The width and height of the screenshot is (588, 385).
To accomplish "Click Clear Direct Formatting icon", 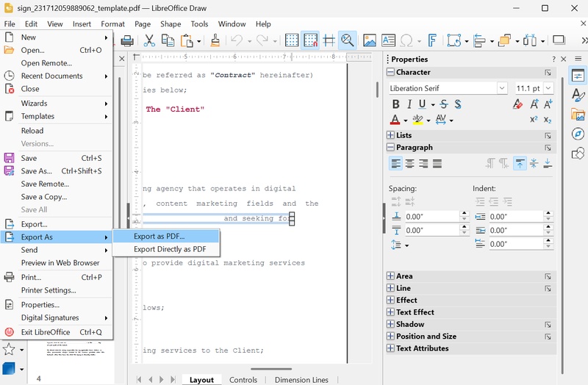I will coord(518,104).
